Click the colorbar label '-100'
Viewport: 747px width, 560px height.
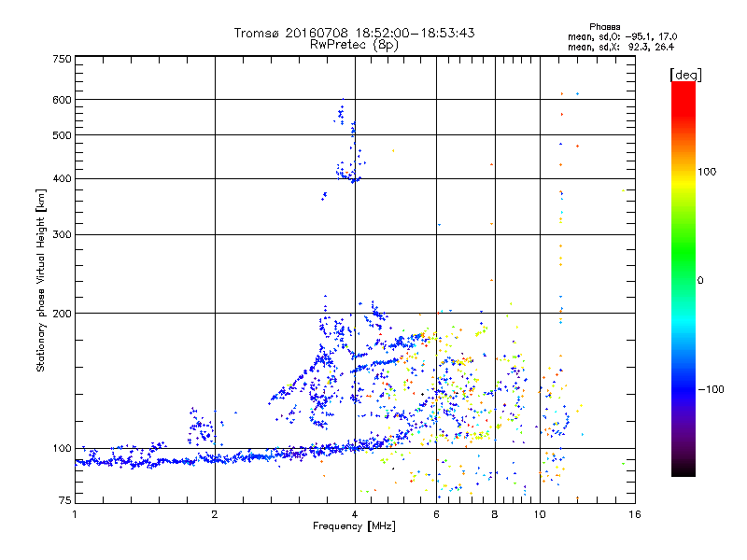click(711, 389)
